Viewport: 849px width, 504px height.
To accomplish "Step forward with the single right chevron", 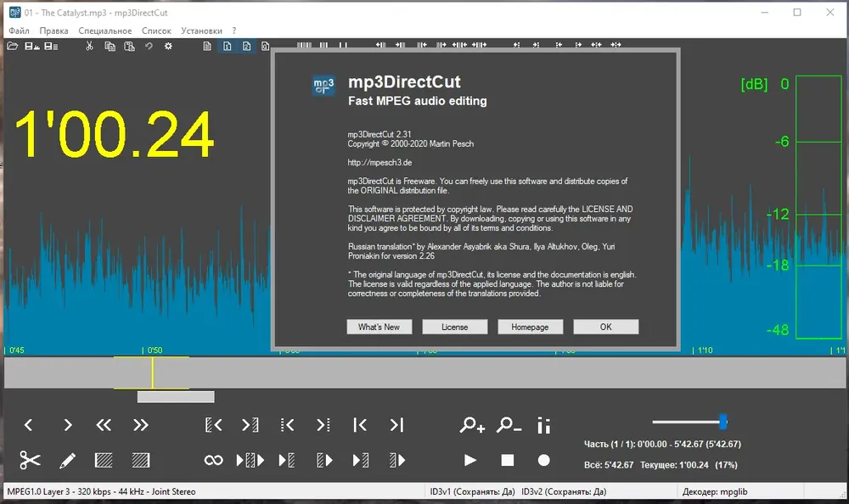I will (x=68, y=425).
